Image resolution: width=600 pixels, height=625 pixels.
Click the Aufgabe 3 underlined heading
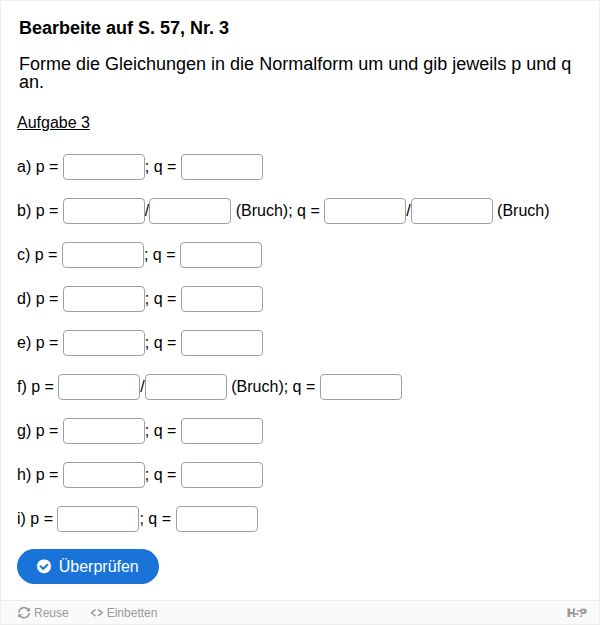click(54, 123)
